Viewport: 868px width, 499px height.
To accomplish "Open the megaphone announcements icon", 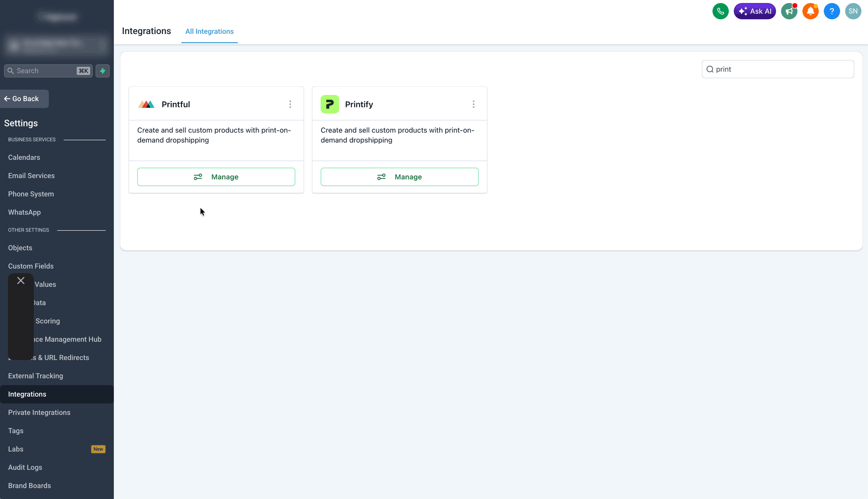I will (x=789, y=11).
